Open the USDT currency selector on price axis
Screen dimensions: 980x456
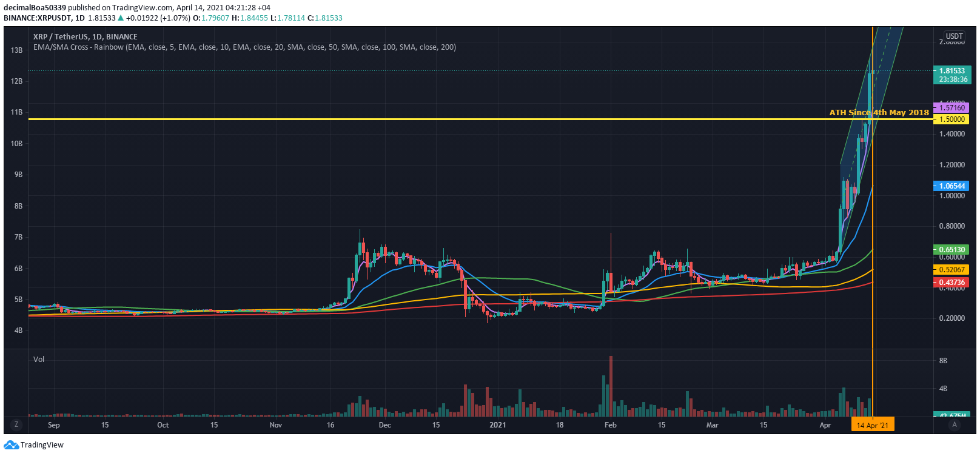pos(955,36)
